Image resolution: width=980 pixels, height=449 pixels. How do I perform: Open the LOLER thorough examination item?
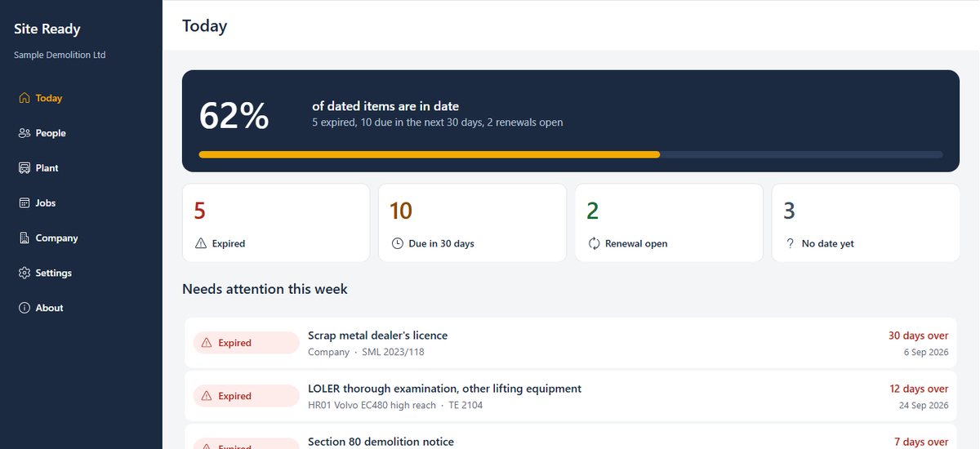tap(571, 396)
